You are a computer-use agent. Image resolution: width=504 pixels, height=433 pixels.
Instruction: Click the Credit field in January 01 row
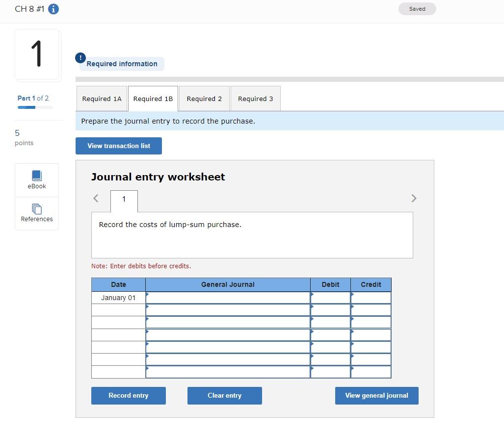click(371, 298)
